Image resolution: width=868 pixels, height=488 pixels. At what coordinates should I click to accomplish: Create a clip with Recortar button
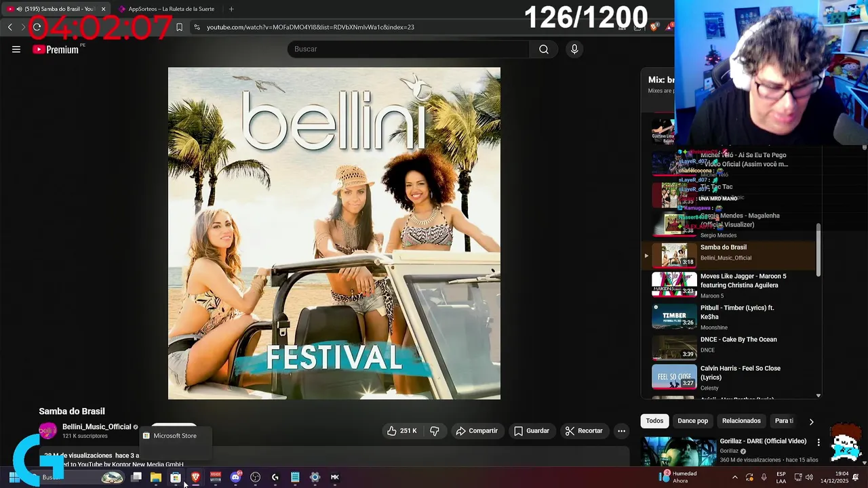(x=584, y=431)
